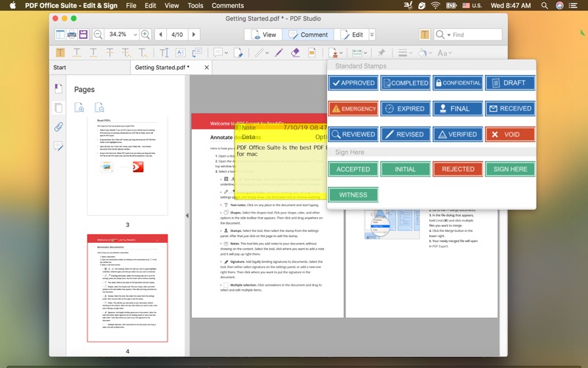Open the Bookmarks sidebar panel
The height and width of the screenshot is (368, 588).
point(58,88)
